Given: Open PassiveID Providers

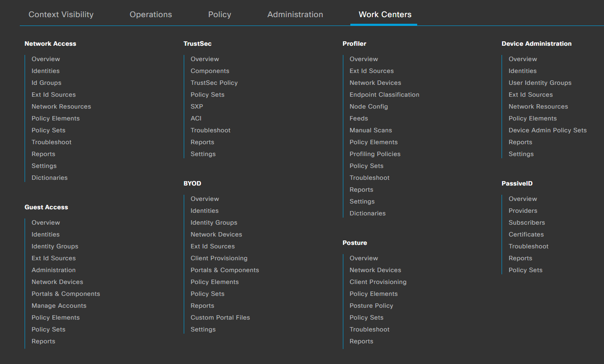Looking at the screenshot, I should (523, 211).
